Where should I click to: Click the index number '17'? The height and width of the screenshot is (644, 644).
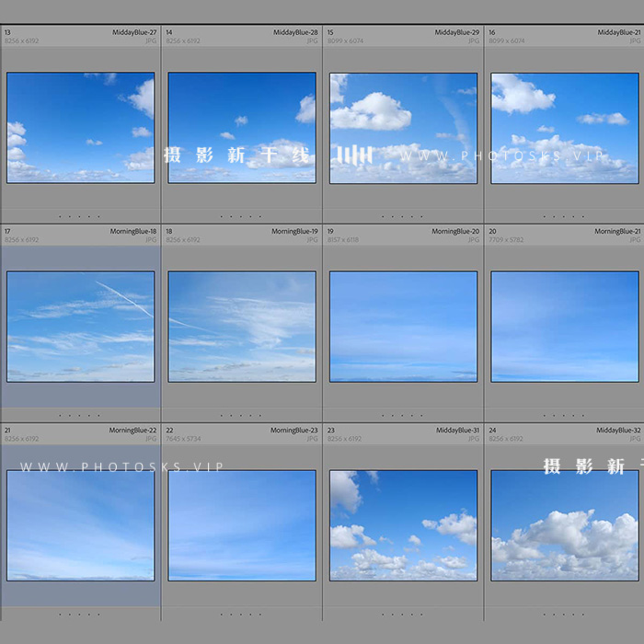click(x=7, y=232)
